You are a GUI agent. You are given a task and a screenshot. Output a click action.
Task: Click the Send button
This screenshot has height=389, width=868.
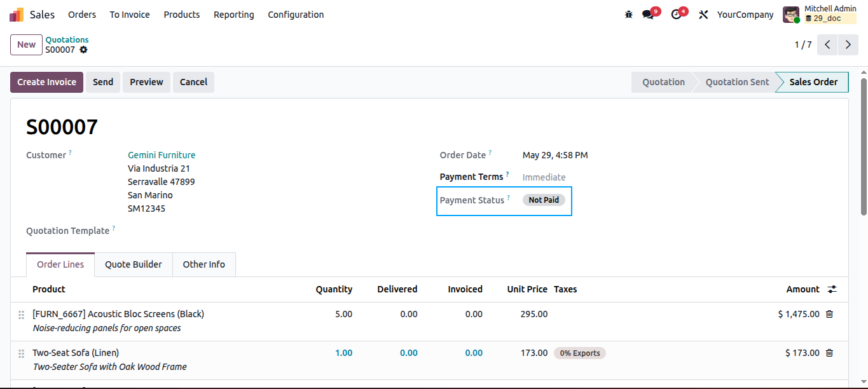coord(103,82)
